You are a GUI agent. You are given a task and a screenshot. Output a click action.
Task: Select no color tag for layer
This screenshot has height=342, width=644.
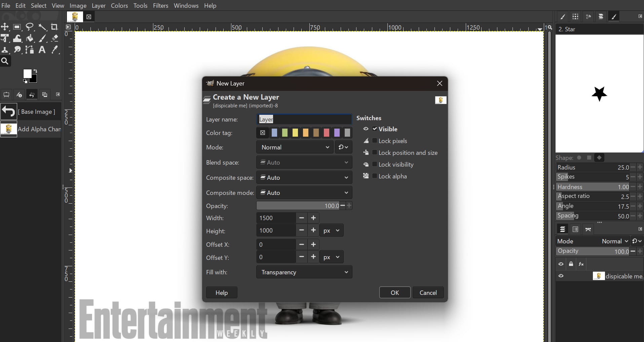[263, 133]
